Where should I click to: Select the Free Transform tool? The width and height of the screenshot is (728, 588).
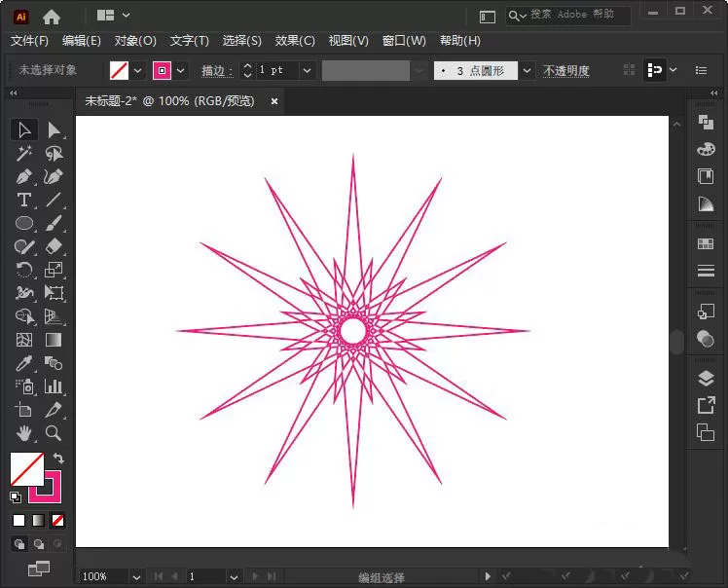click(54, 293)
